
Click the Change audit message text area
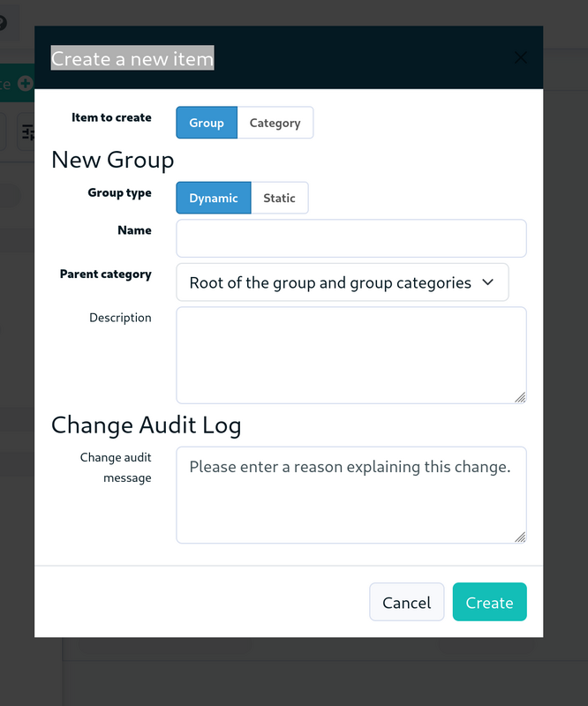click(x=351, y=495)
